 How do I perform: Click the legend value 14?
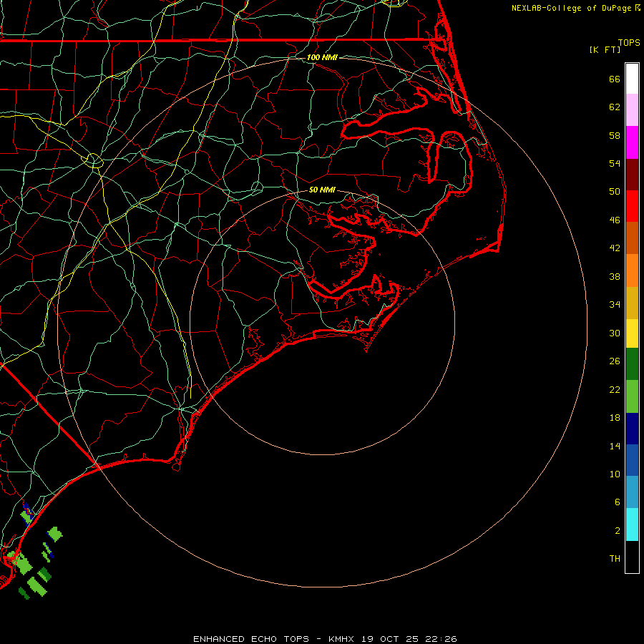[x=615, y=446]
